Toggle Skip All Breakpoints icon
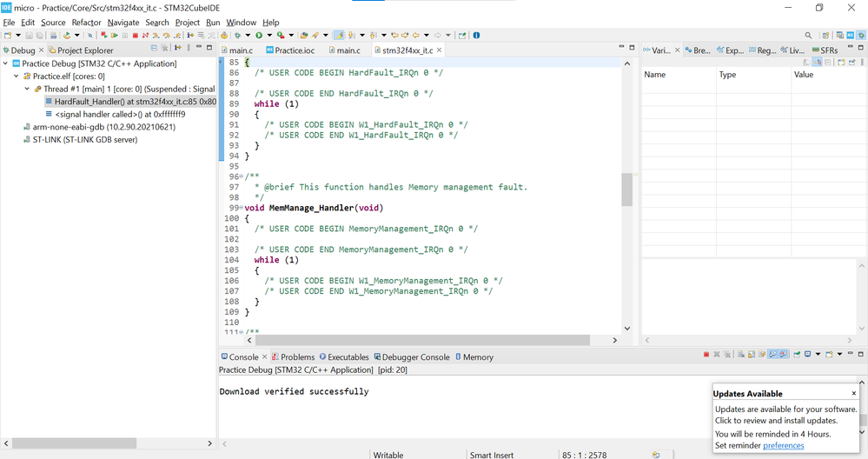 pos(90,35)
